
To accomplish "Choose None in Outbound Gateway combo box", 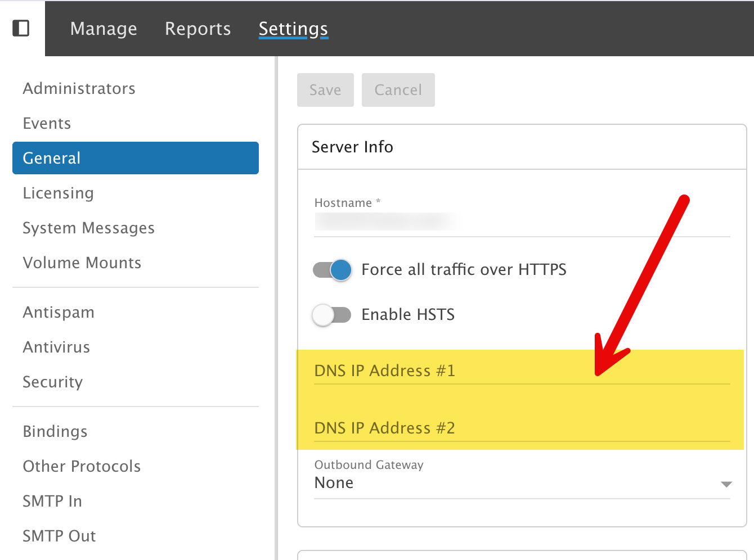I will [522, 483].
